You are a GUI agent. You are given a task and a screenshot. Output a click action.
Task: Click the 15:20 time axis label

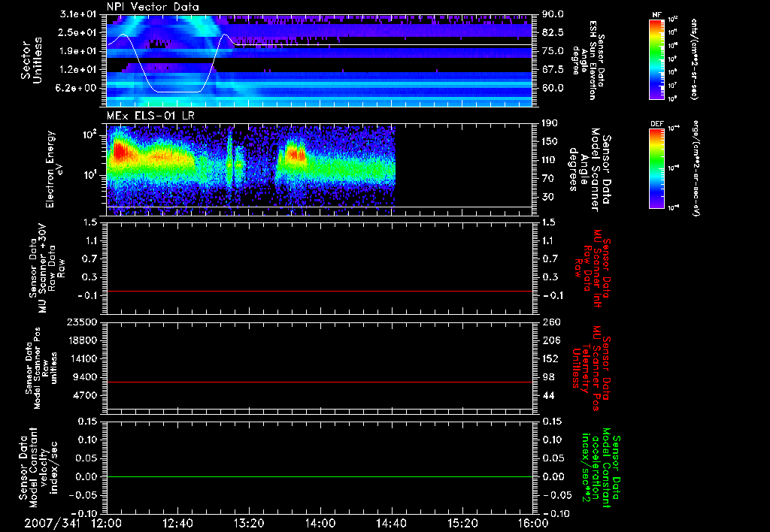[x=462, y=523]
